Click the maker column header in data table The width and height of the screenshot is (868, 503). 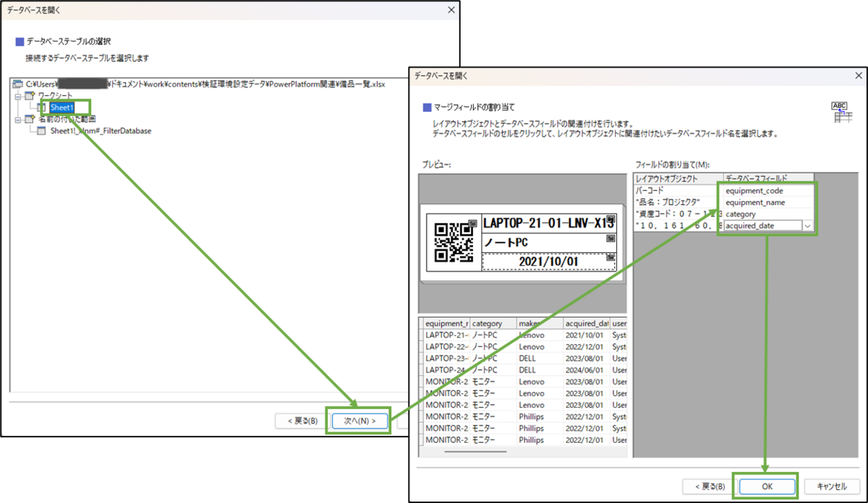pos(539,324)
